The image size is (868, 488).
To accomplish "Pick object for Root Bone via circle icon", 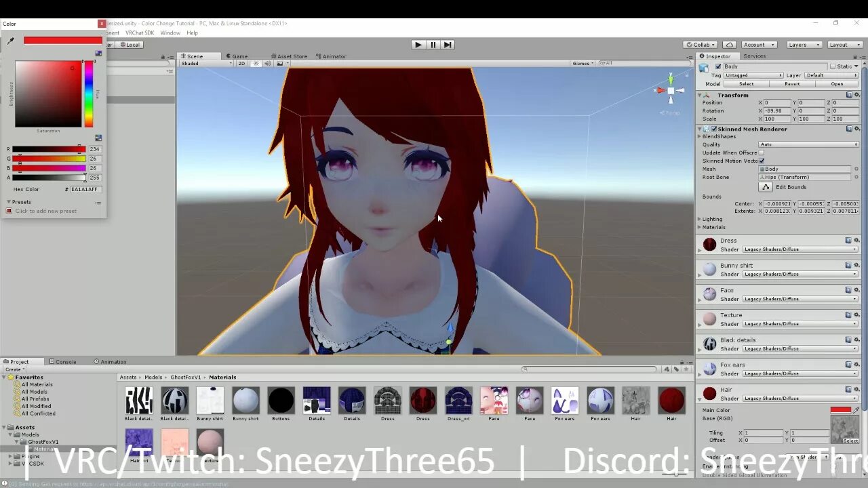I will (x=856, y=177).
